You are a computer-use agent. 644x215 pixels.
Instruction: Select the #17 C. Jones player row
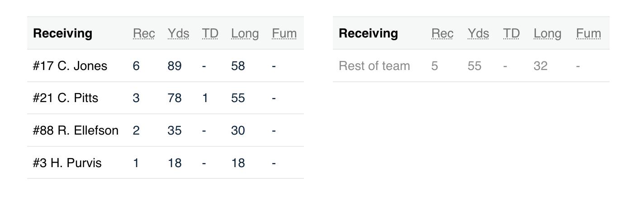pyautogui.click(x=70, y=66)
